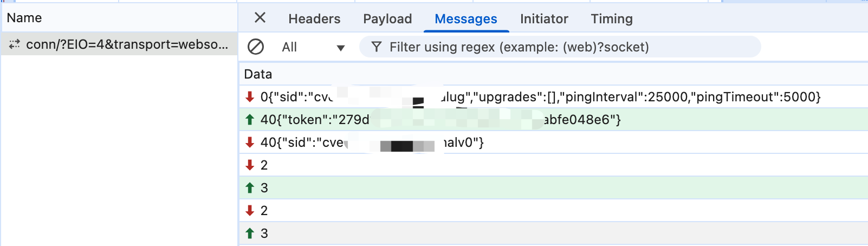
Task: Show the Timing tab
Action: [612, 19]
